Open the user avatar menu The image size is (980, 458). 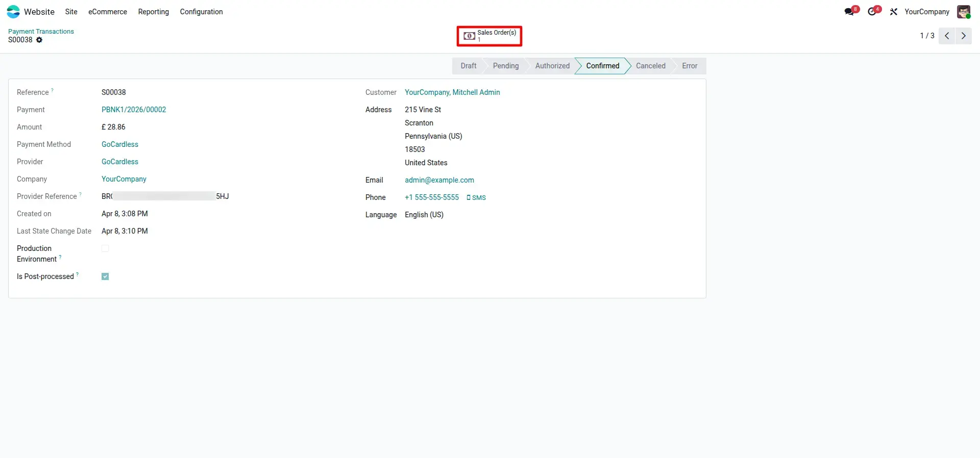pyautogui.click(x=964, y=12)
